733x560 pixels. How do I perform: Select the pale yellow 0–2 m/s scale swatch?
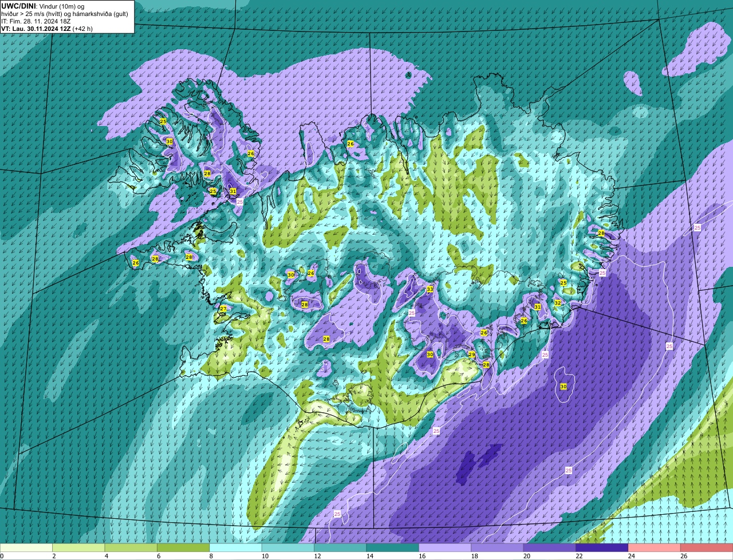pos(26,547)
